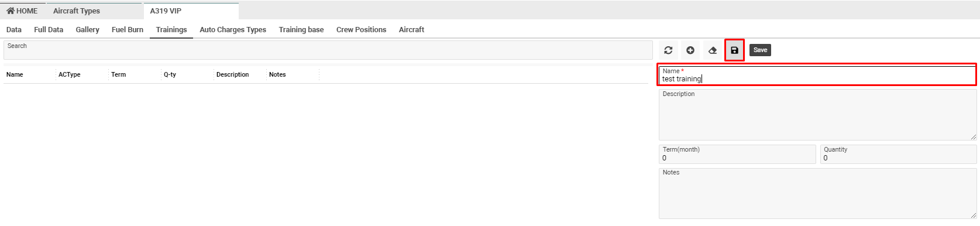Image resolution: width=980 pixels, height=226 pixels.
Task: Select the A319 VIP tab
Action: pos(166,11)
